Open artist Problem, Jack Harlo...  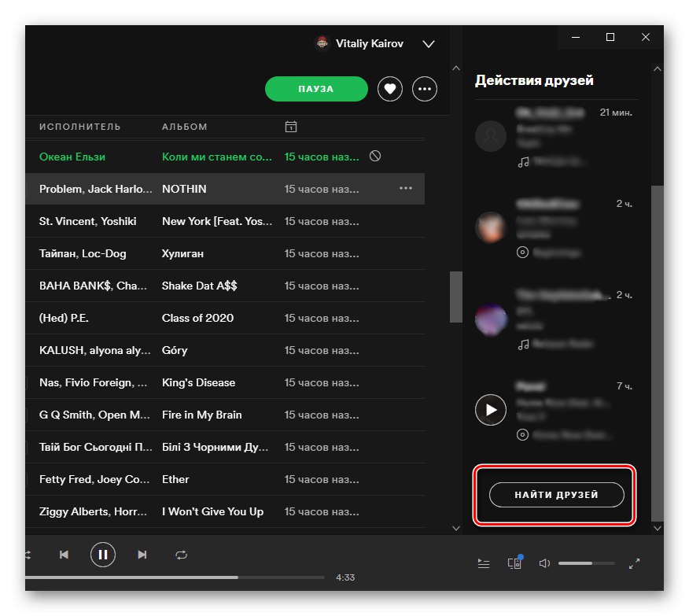tap(95, 189)
